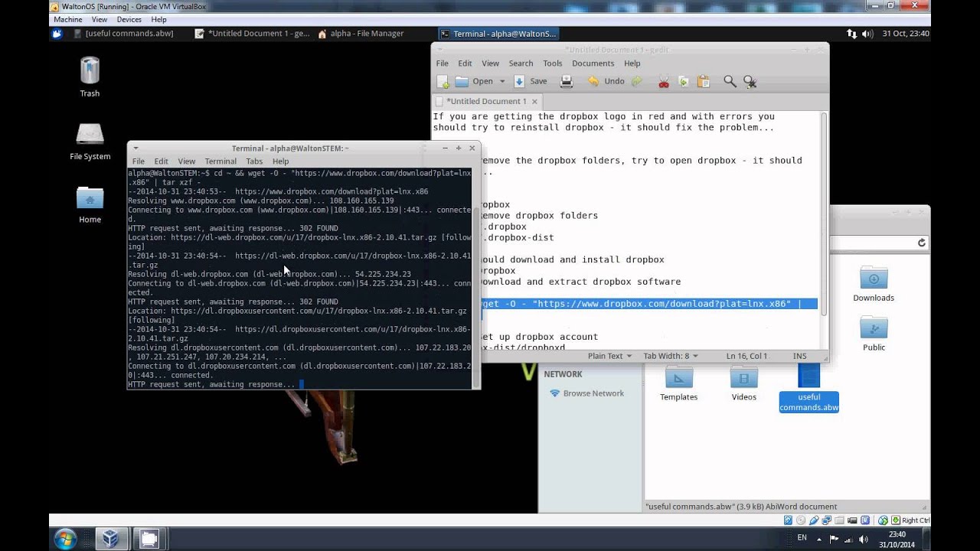Show hidden icons in Windows system tray
Screen dimensions: 980x551
pyautogui.click(x=819, y=539)
